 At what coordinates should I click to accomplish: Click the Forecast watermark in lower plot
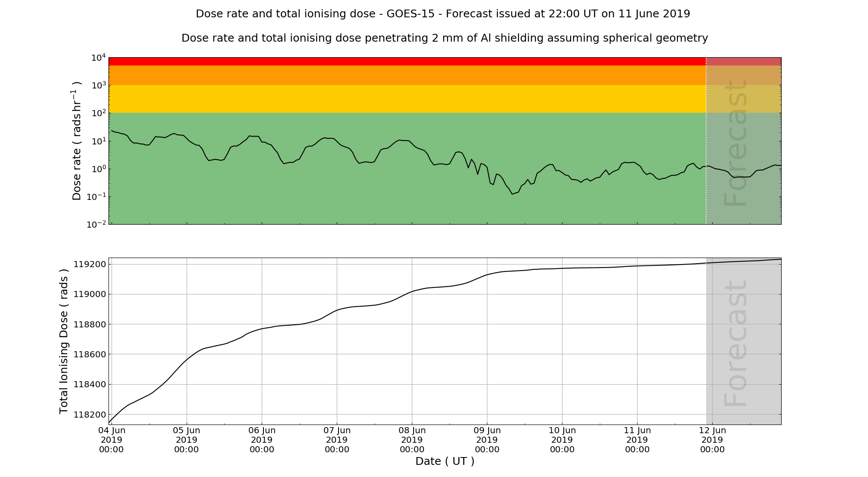(x=736, y=343)
